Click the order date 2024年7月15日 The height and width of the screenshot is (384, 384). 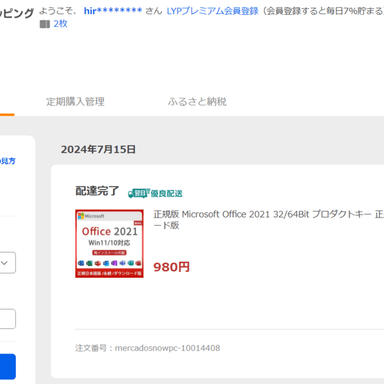click(98, 149)
